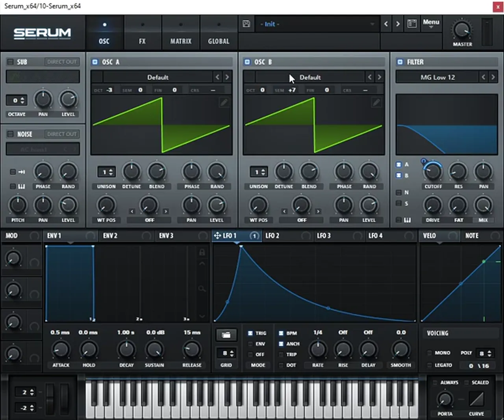Click OSC A warp mode right arrow
The height and width of the screenshot is (420, 504).
tap(166, 212)
